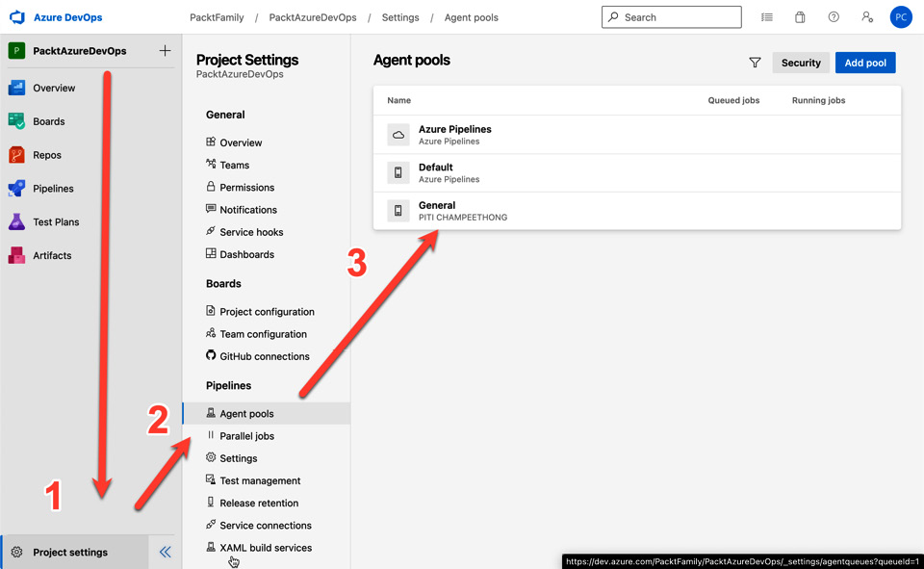Go to Settings breadcrumb

point(400,17)
